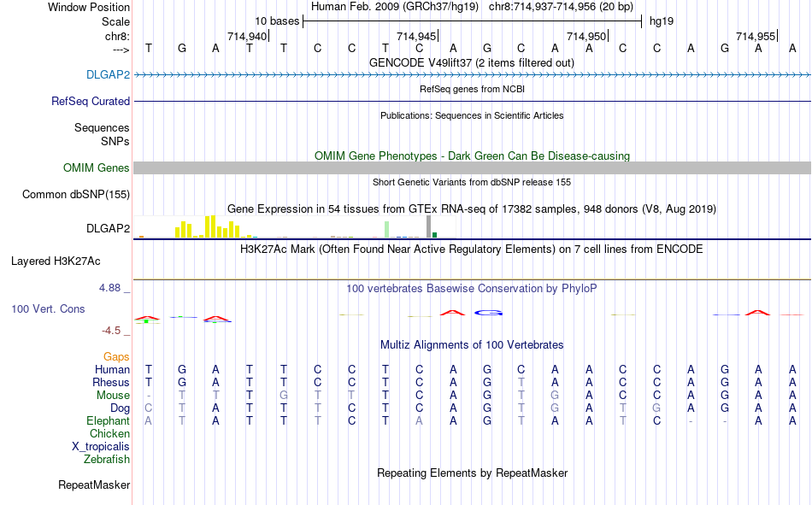Open the Layered H3K27Ac track label
This screenshot has height=505, width=812.
click(56, 261)
